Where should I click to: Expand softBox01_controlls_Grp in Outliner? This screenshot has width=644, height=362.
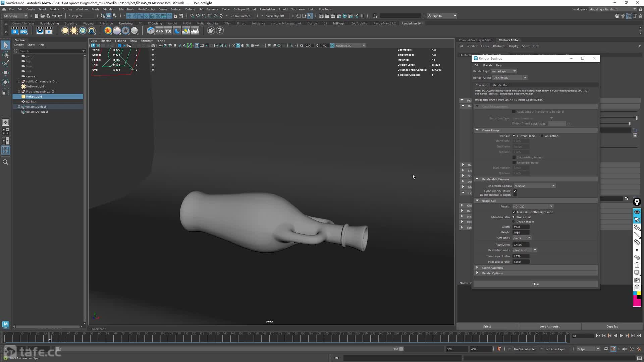point(19,81)
